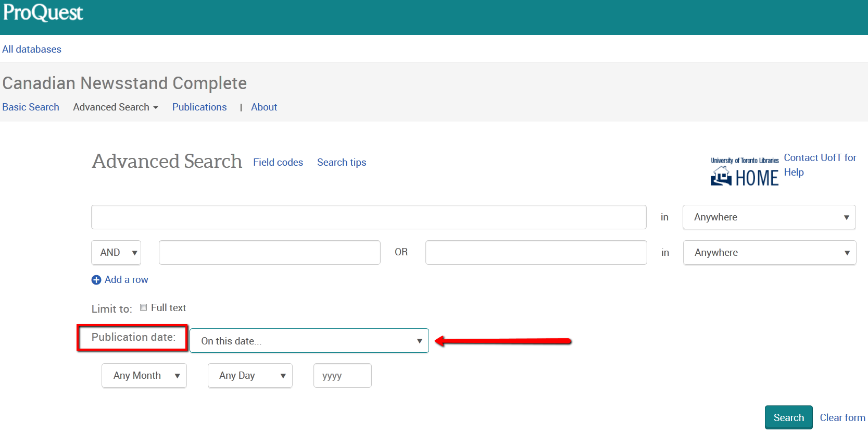Open the Search tips link

click(342, 162)
